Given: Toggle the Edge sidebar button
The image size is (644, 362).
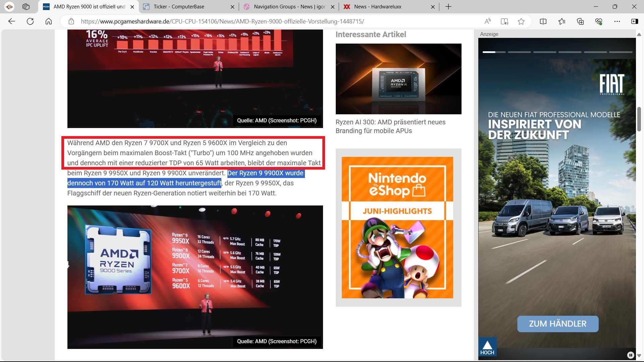Looking at the screenshot, I should coord(635,21).
